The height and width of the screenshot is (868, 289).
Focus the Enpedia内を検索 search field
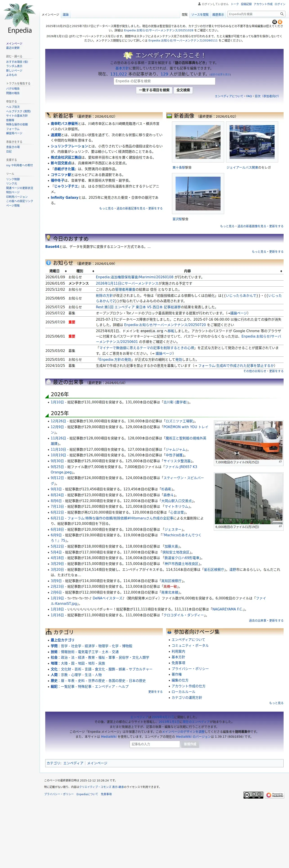(x=254, y=14)
